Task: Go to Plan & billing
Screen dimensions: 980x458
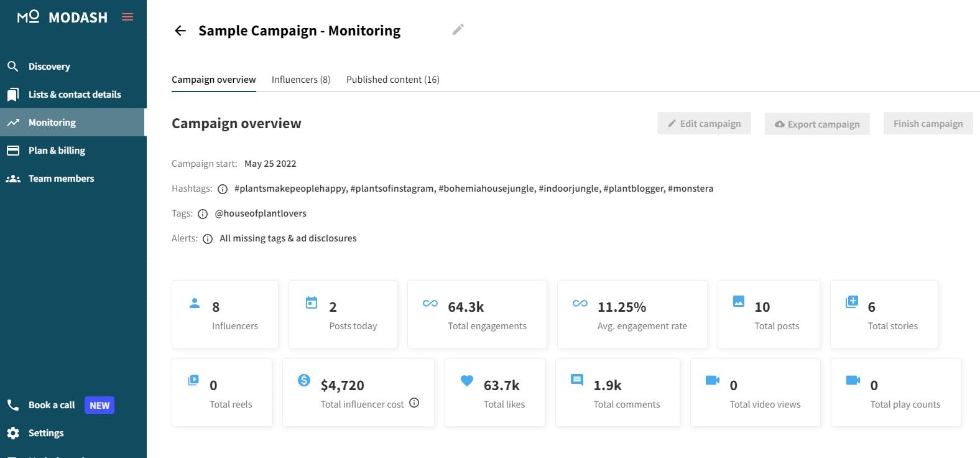Action: point(57,151)
